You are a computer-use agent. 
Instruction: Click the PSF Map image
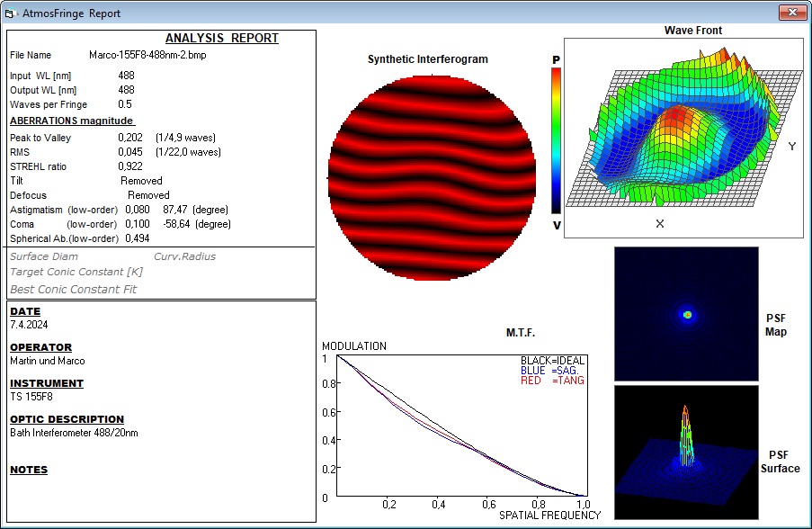pyautogui.click(x=686, y=314)
